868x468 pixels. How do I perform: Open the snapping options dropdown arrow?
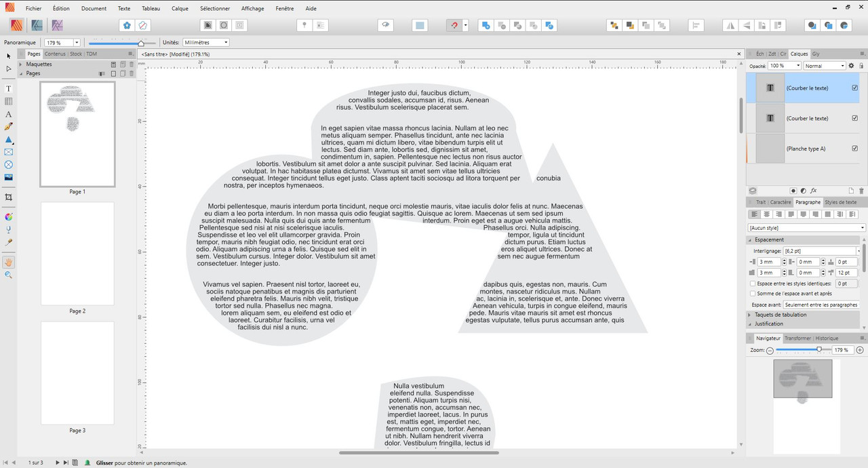[x=465, y=25]
